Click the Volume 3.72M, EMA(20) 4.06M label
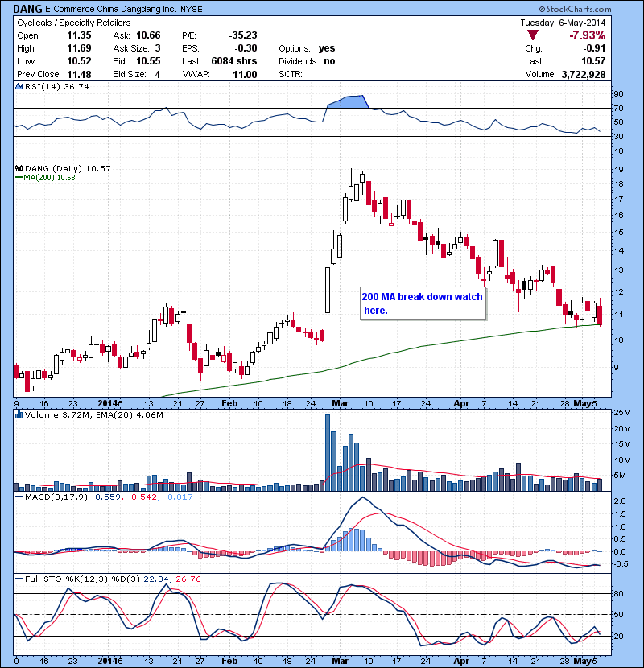Screen dimensions: 644x668 (93, 414)
